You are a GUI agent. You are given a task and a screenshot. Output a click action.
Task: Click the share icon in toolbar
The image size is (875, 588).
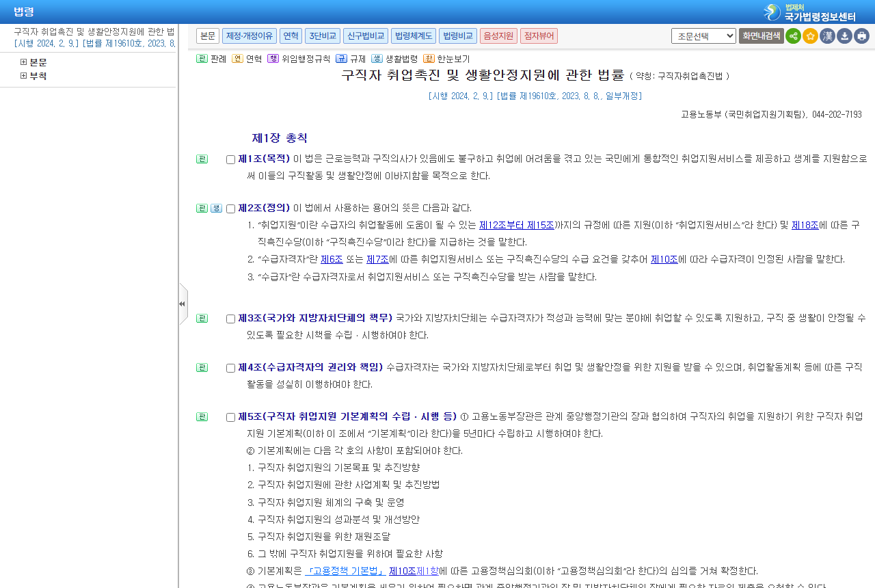(x=793, y=36)
